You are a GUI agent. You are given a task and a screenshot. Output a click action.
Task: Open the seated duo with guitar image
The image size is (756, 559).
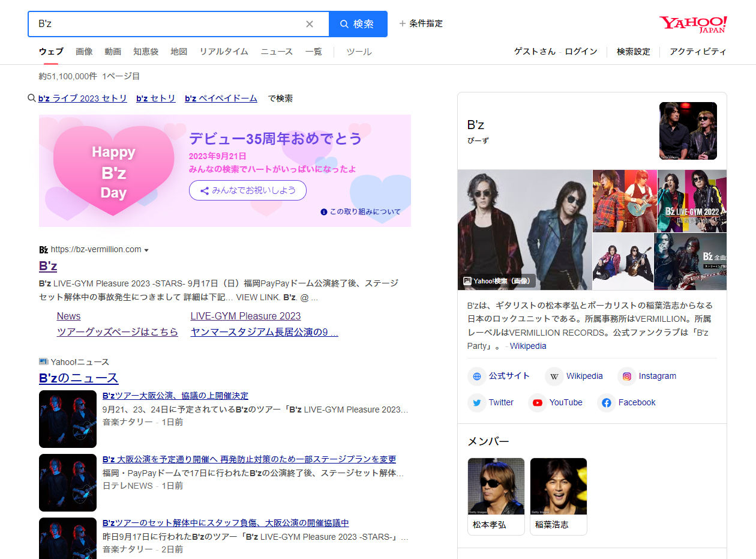click(x=623, y=262)
